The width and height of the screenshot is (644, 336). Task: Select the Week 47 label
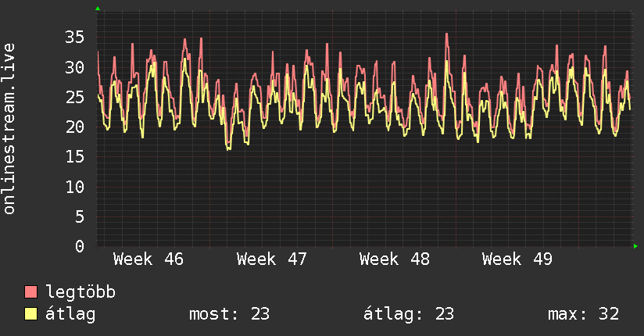coord(271,259)
